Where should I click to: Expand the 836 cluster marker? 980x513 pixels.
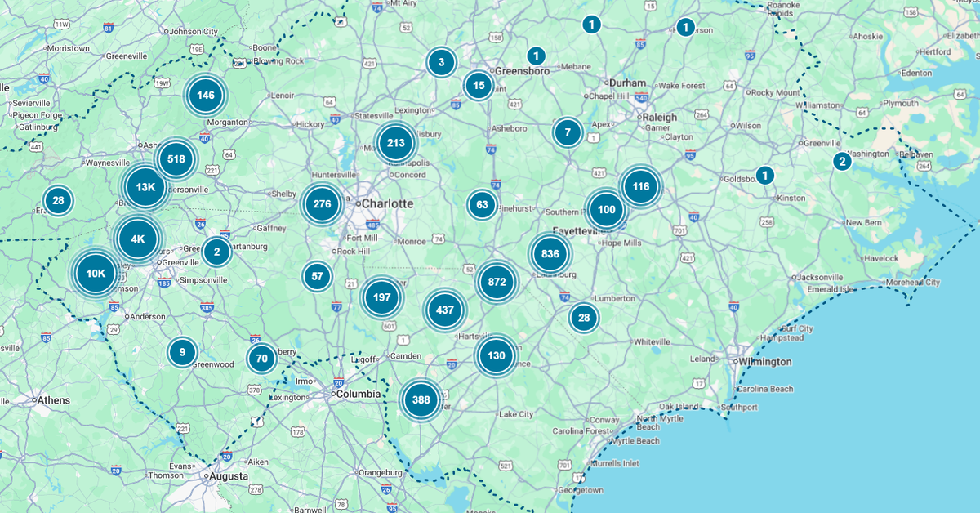550,254
